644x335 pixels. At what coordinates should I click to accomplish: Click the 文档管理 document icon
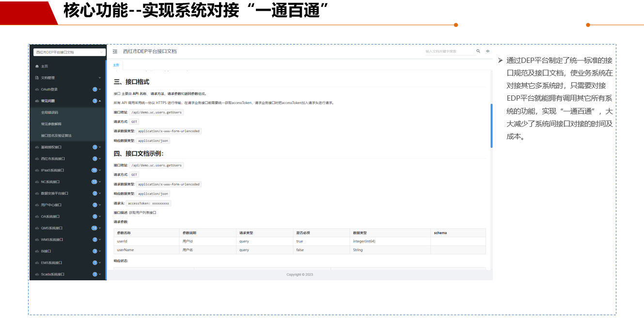pyautogui.click(x=37, y=78)
